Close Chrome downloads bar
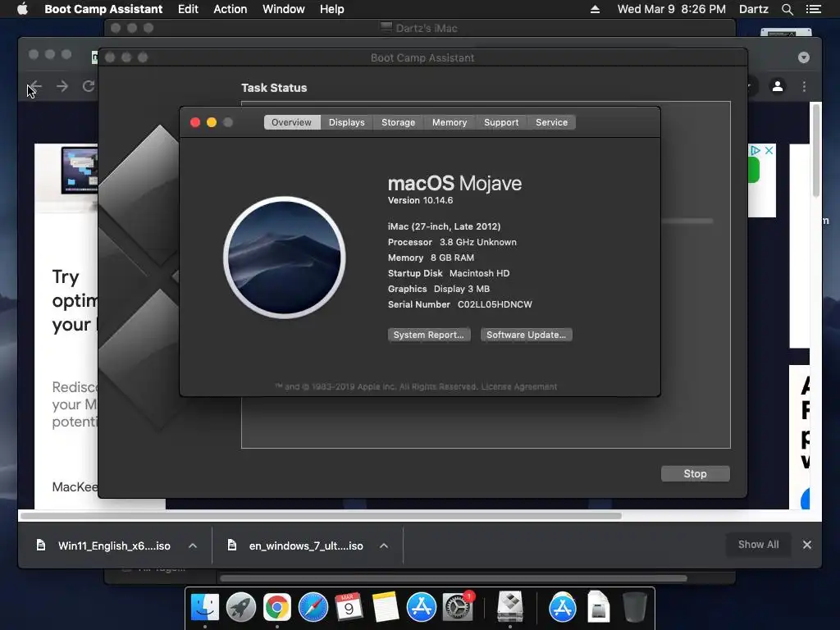 pyautogui.click(x=807, y=545)
